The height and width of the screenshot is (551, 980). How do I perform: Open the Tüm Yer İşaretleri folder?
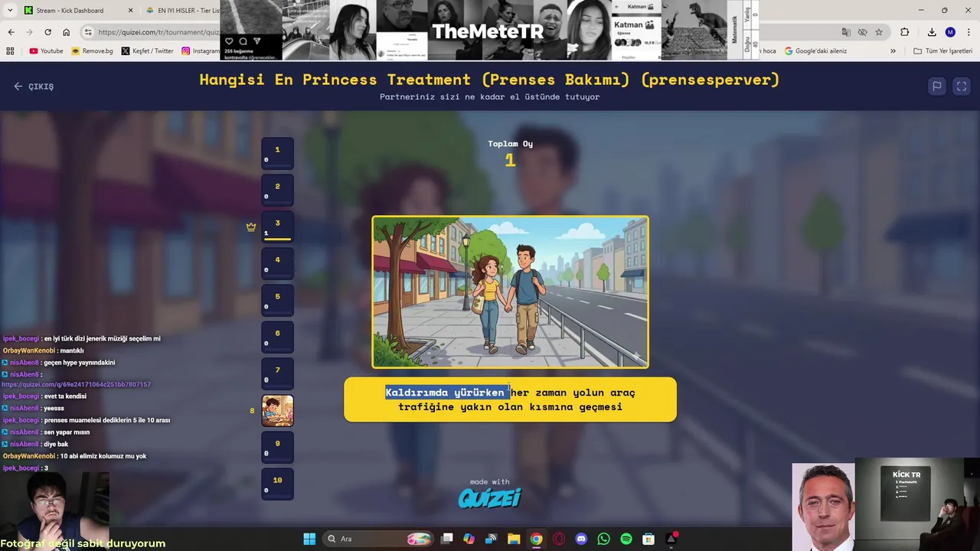pyautogui.click(x=942, y=51)
